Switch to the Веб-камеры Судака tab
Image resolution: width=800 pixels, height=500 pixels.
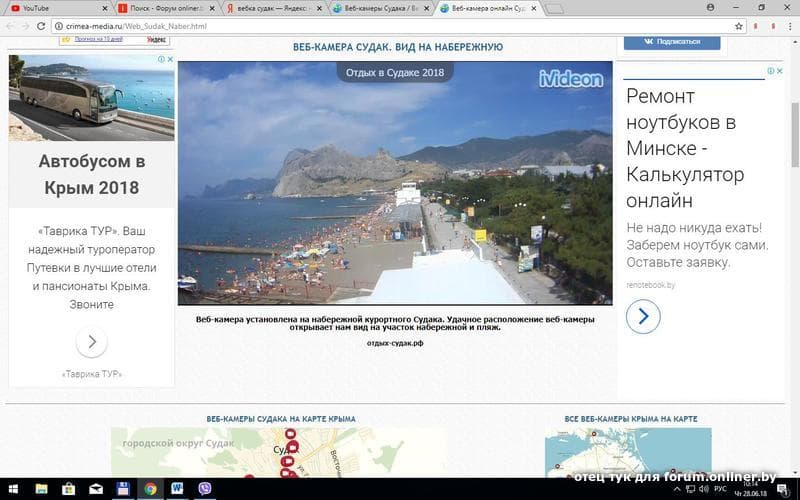[x=380, y=9]
